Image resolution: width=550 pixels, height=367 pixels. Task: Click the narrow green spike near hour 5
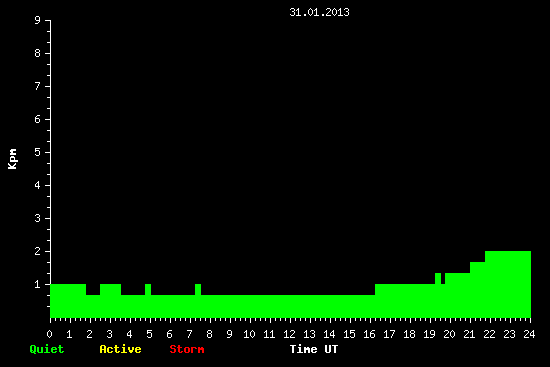[x=148, y=290]
